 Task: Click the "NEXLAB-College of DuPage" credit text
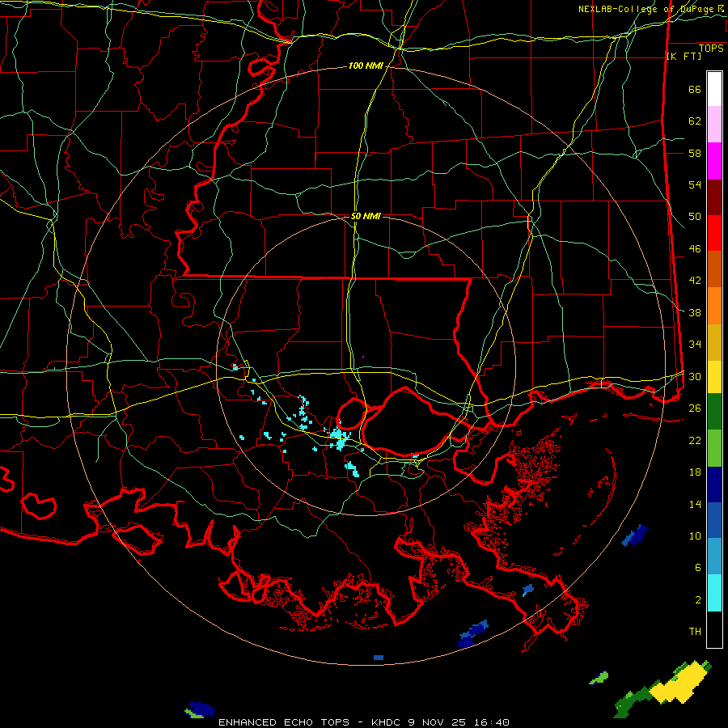(x=646, y=9)
